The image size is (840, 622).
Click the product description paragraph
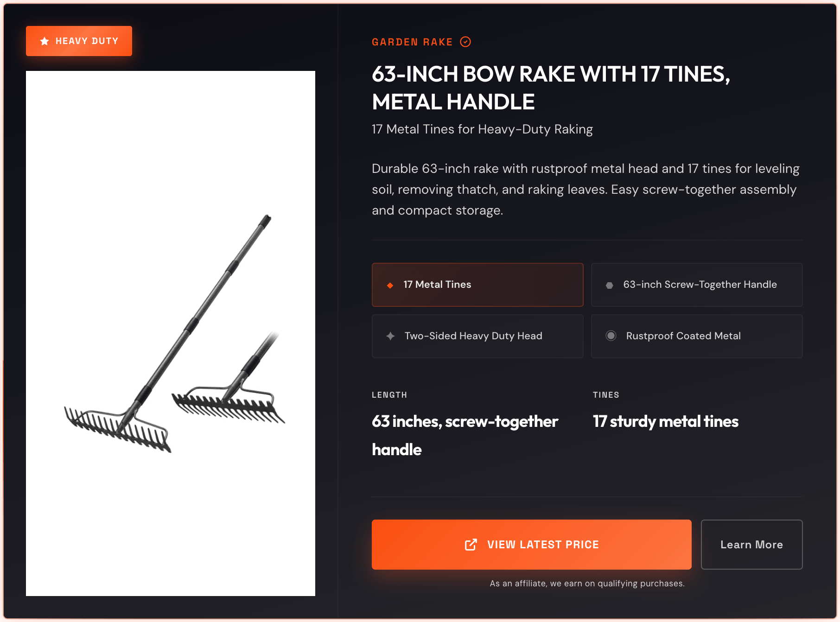click(x=585, y=189)
